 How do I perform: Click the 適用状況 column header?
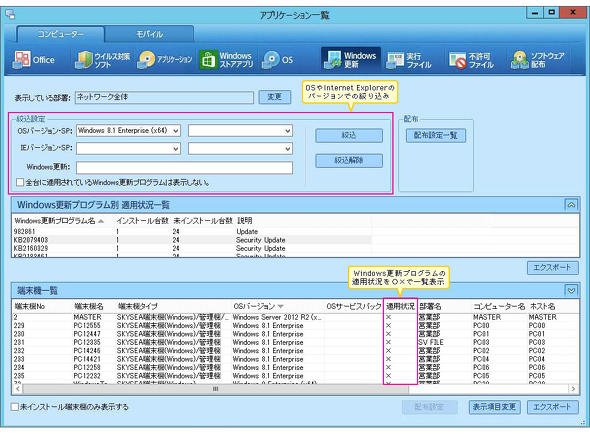coord(400,306)
